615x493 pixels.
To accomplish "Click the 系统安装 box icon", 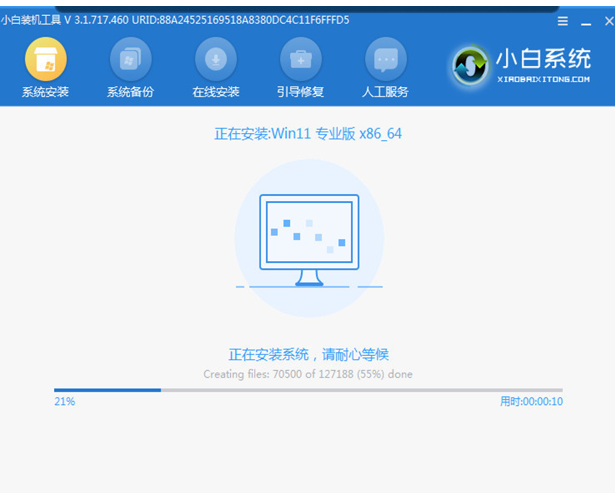I will coord(46,59).
